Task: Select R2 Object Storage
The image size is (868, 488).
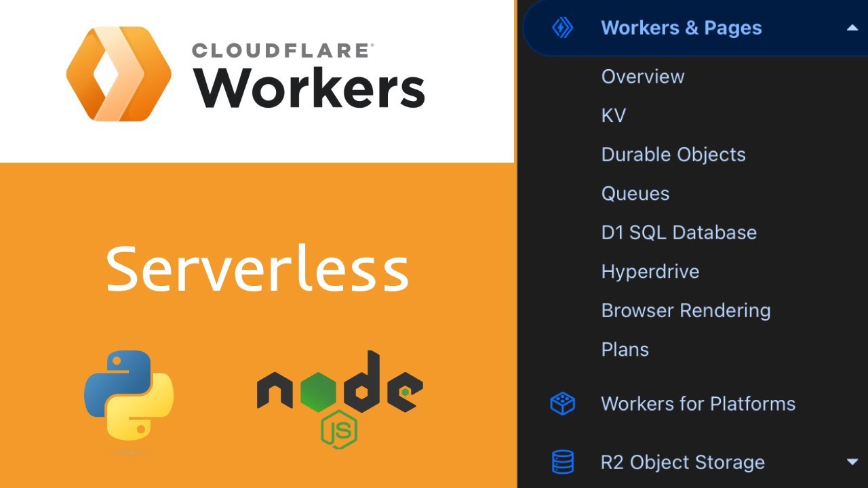Action: 683,462
